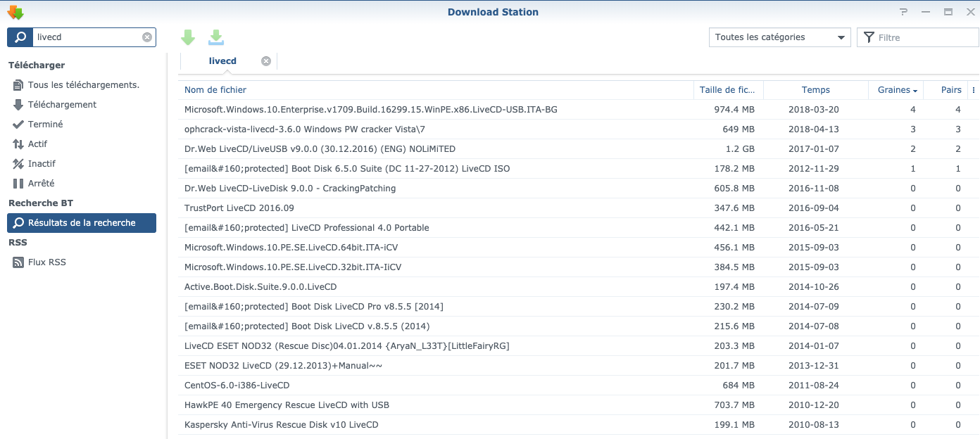980x439 pixels.
Task: Click the search magnifier button
Action: [x=20, y=37]
